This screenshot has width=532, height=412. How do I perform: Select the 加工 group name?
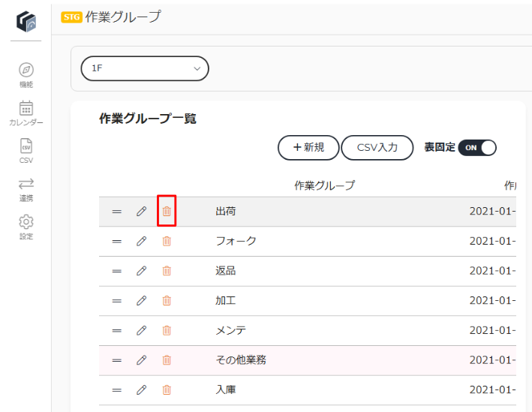pyautogui.click(x=226, y=300)
